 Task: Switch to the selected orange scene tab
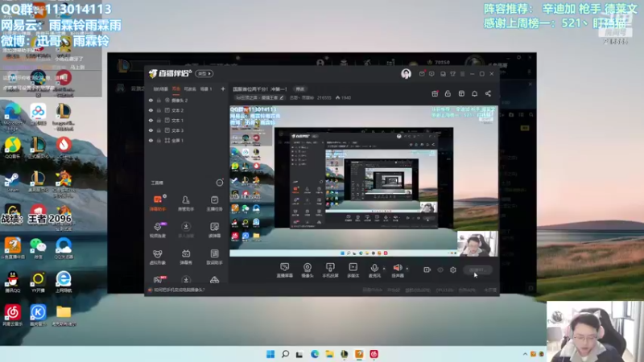tap(176, 88)
